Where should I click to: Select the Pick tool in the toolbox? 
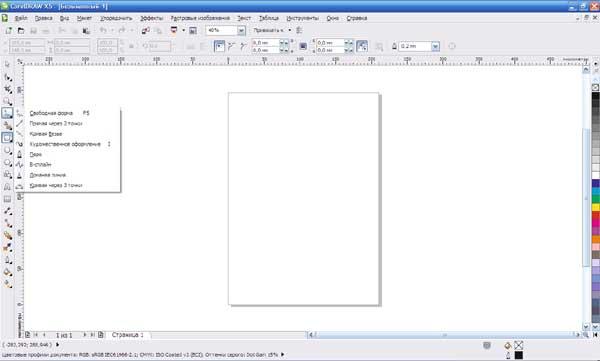(x=7, y=64)
